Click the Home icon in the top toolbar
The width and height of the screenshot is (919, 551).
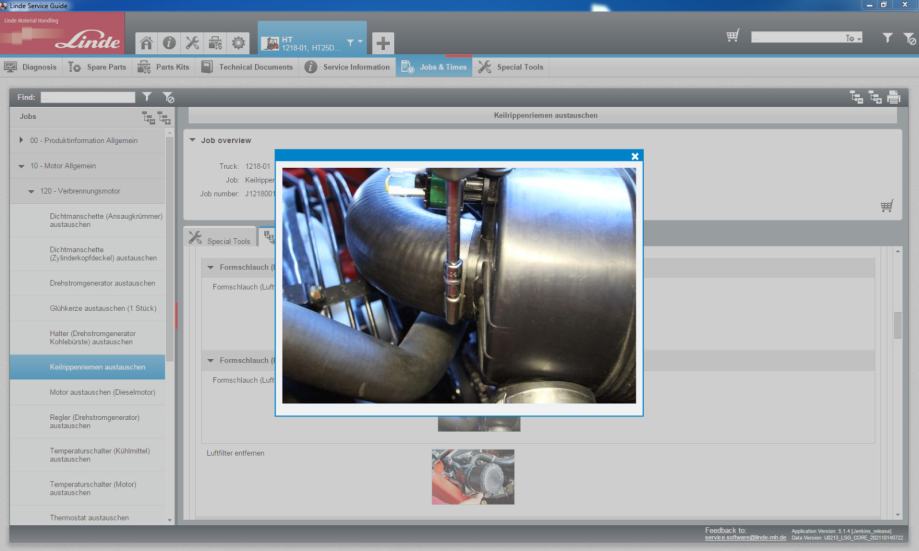coord(146,43)
